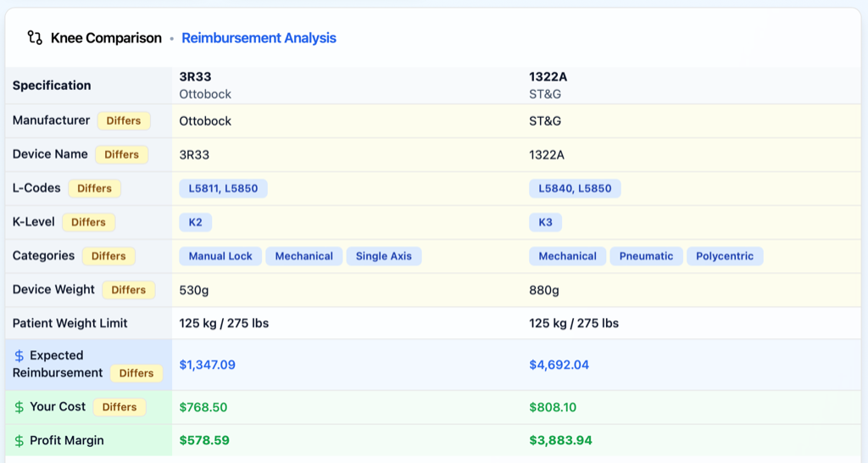Click the Differs badge beside Device Name
Screen dimensions: 868x463
click(x=122, y=154)
